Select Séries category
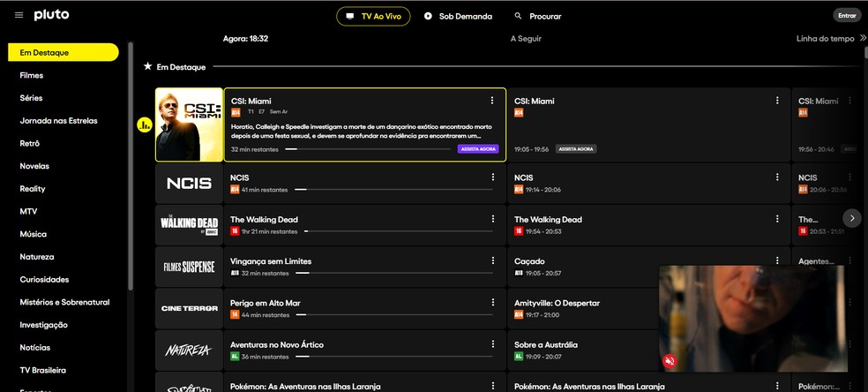Screen dimensions: 868x392 [x=31, y=98]
